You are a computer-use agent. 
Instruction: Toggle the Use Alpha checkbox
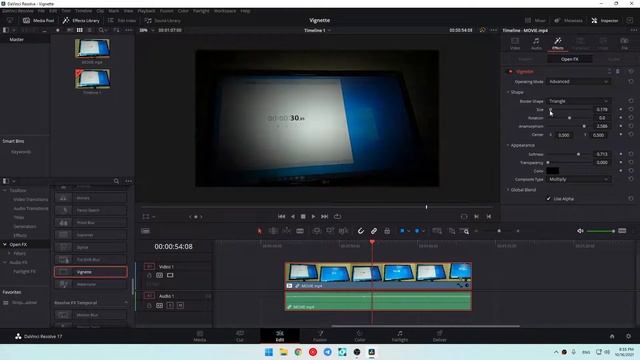549,199
